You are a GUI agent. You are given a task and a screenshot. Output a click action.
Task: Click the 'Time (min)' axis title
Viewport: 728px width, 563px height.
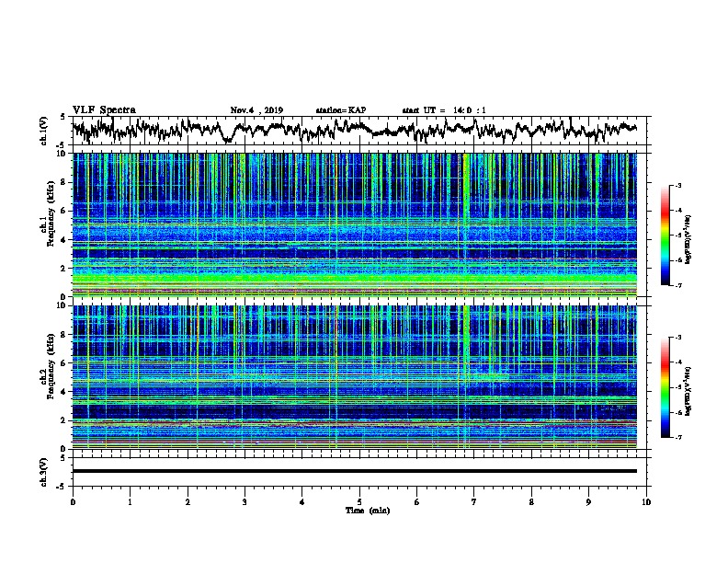point(368,511)
